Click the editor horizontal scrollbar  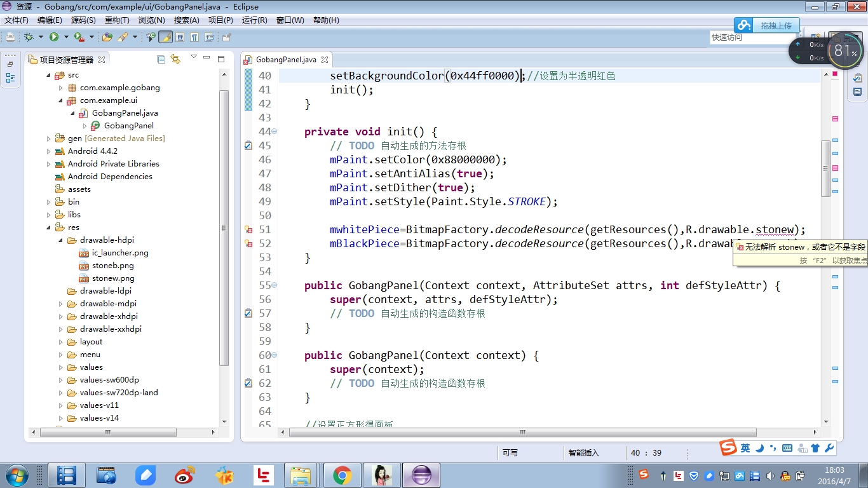tap(523, 432)
